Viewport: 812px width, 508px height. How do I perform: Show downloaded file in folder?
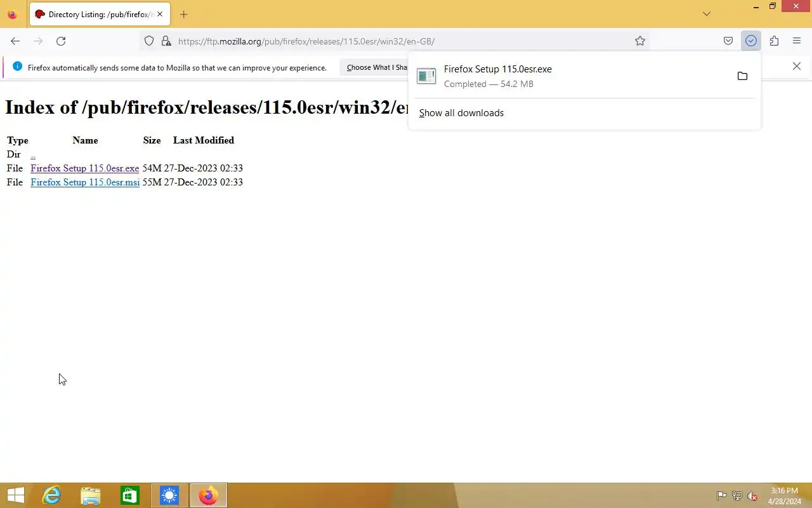click(x=742, y=76)
